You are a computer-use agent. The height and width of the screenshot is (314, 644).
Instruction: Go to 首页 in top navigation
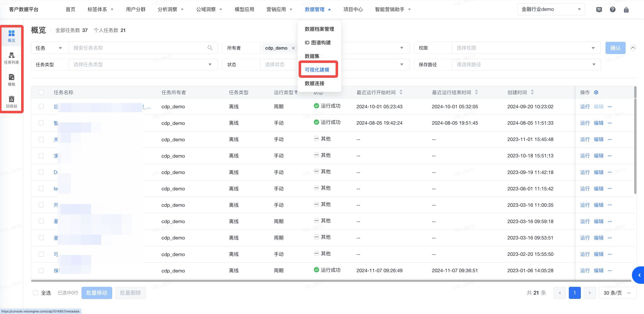tap(70, 9)
